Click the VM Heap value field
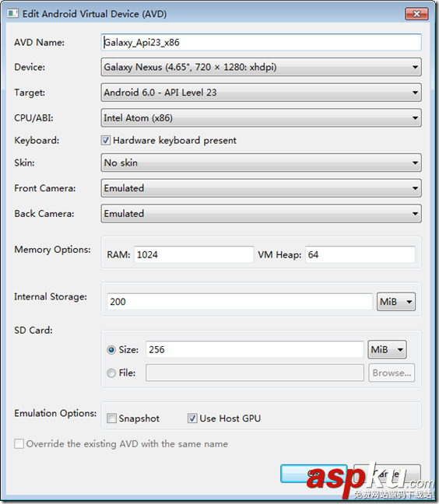The height and width of the screenshot is (504, 439). (360, 254)
